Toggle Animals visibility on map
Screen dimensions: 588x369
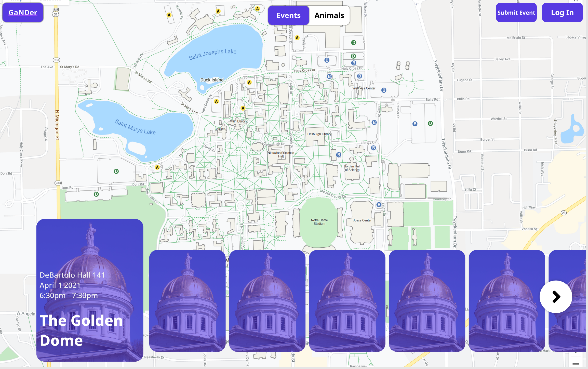coord(329,15)
